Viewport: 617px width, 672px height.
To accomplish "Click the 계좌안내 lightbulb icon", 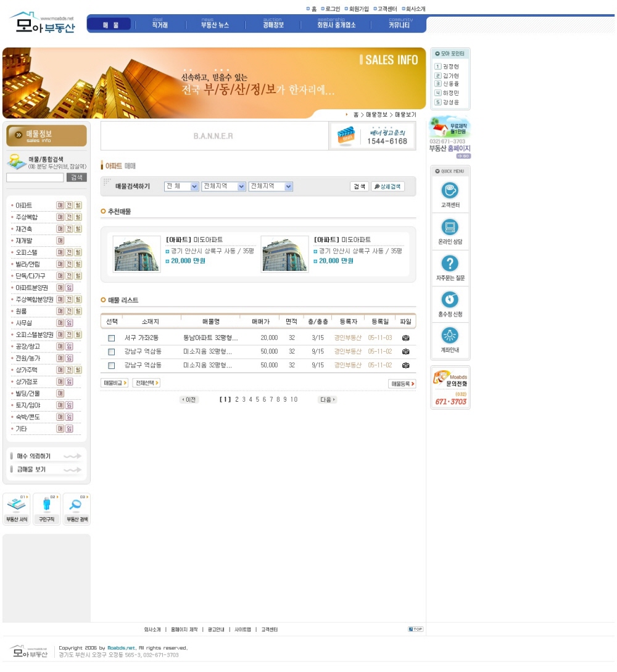I will pos(450,336).
